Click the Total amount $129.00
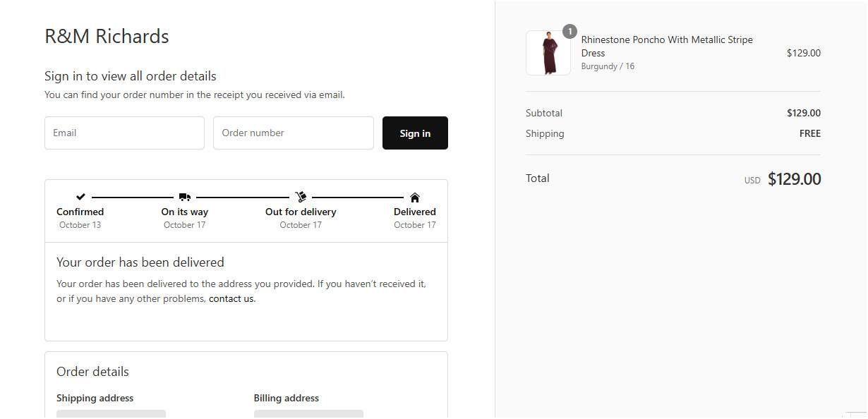This screenshot has height=419, width=868. tap(794, 179)
